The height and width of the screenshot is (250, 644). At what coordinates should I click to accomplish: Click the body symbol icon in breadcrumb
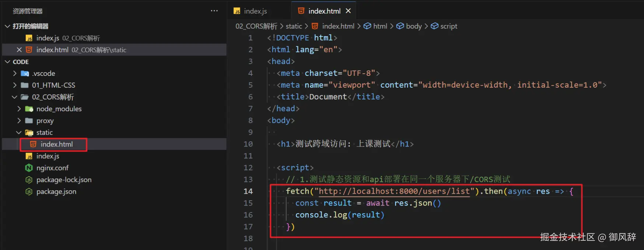point(400,26)
